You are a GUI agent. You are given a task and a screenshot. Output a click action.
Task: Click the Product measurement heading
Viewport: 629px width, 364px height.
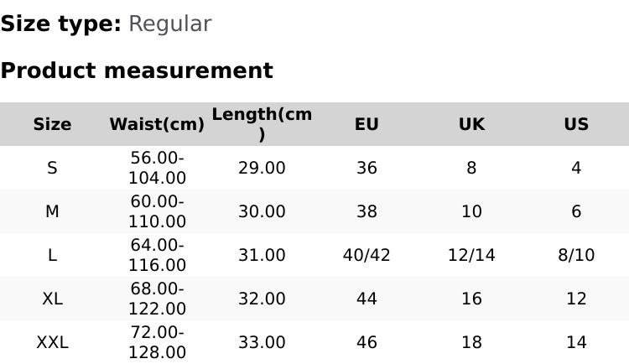[137, 70]
